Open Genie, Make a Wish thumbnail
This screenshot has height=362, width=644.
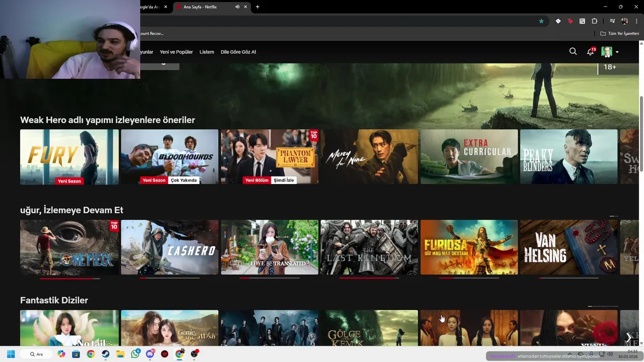coord(170,328)
